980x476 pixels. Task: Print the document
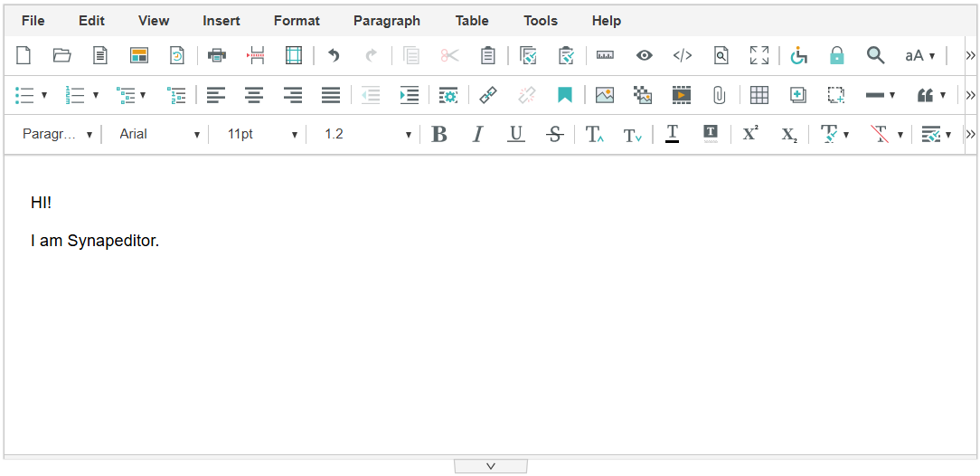click(x=217, y=56)
